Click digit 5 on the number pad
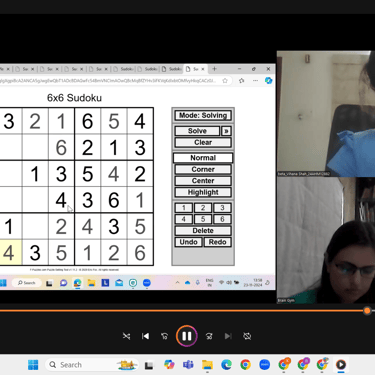The image size is (375, 375). tap(203, 219)
